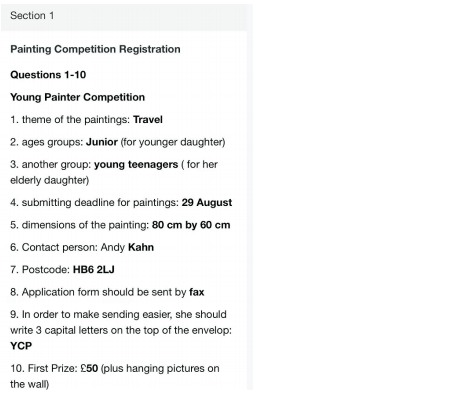
Task: Click the Young Painter Competition heading
Action: pos(78,97)
